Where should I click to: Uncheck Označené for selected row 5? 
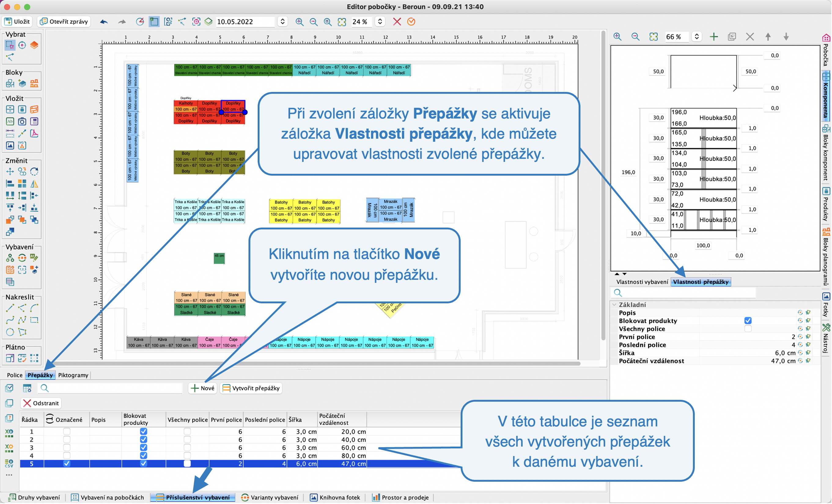[67, 463]
